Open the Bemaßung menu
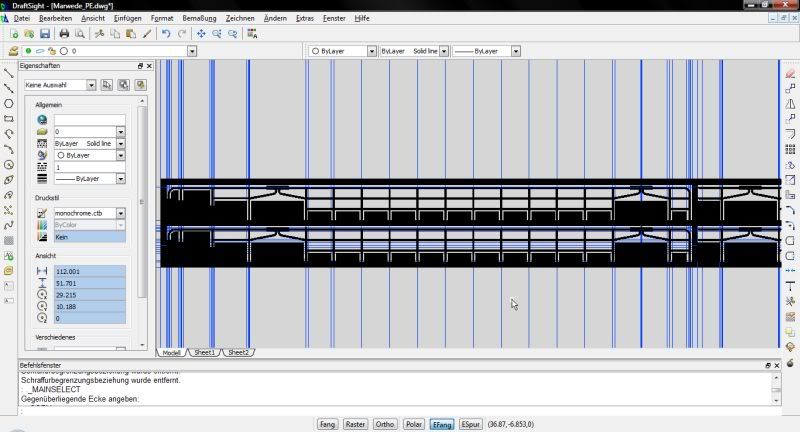 199,18
